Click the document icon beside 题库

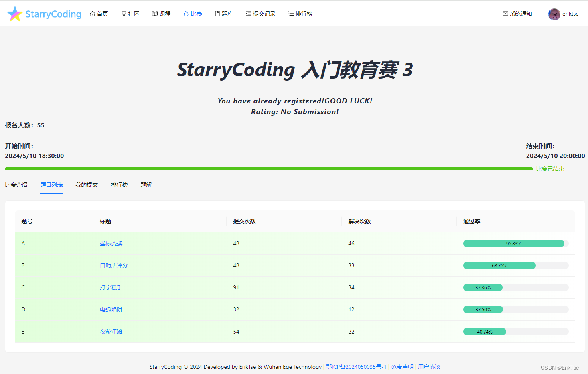coord(217,14)
